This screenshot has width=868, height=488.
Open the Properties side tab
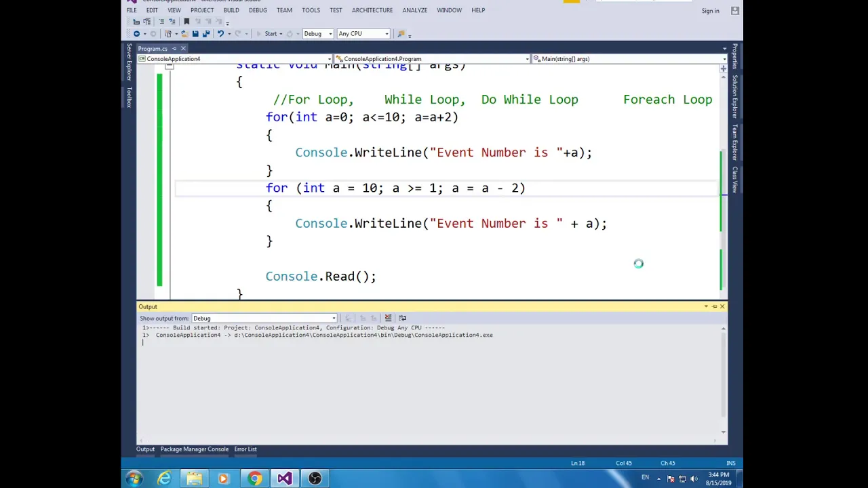click(734, 57)
